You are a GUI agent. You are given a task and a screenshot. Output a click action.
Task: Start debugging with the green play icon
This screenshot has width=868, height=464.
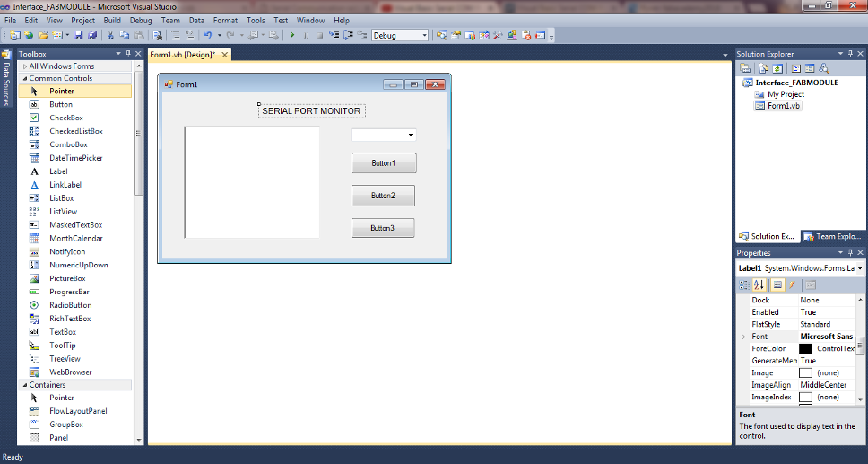[x=291, y=35]
